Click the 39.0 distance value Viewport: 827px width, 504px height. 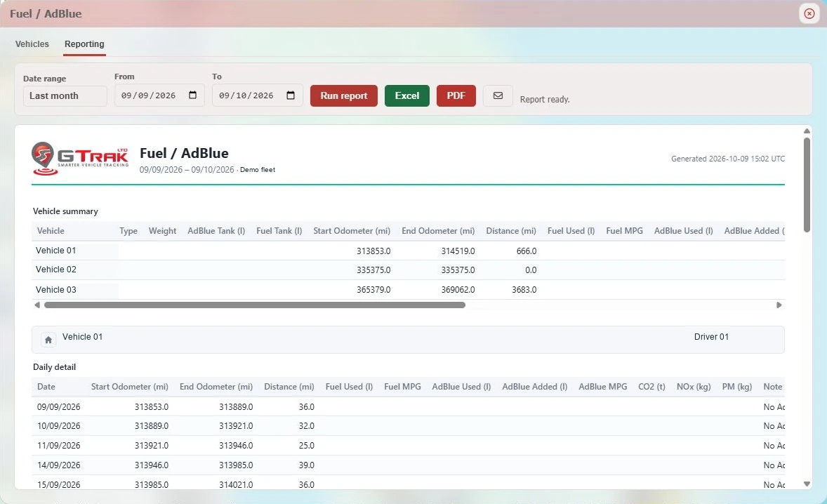[306, 465]
